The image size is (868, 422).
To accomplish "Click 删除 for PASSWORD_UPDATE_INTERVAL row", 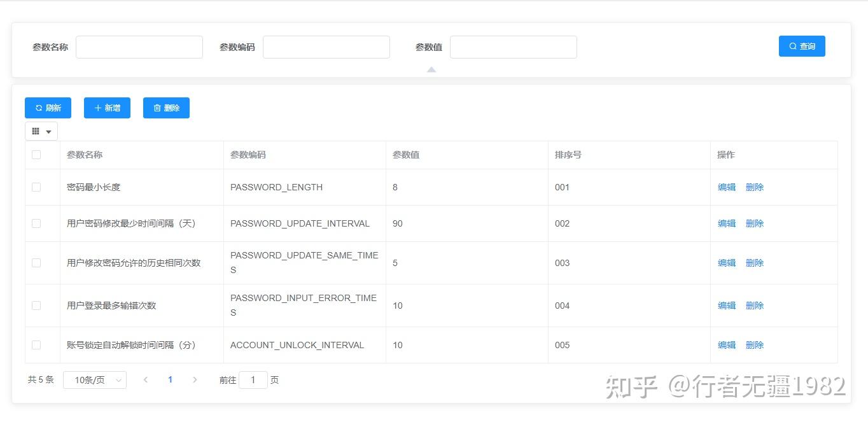I will tap(755, 223).
